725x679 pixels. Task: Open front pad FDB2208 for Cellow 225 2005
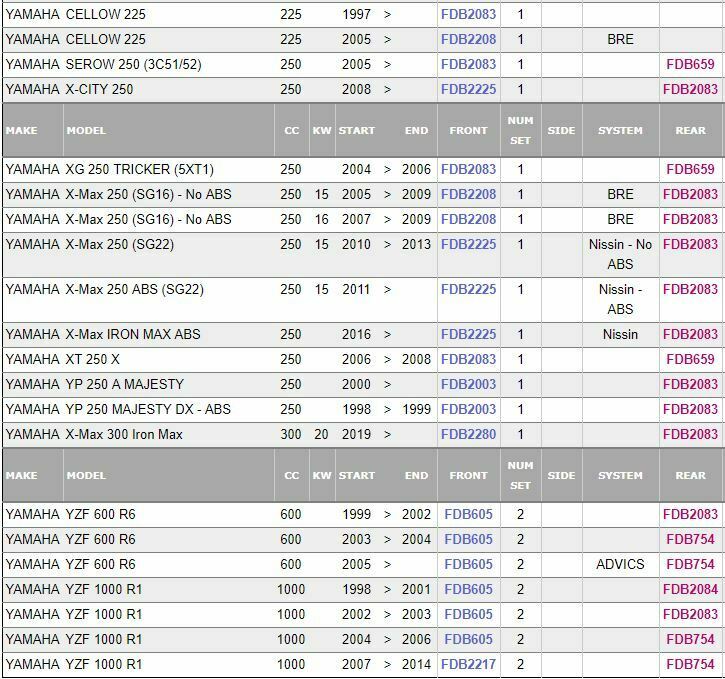[468, 39]
